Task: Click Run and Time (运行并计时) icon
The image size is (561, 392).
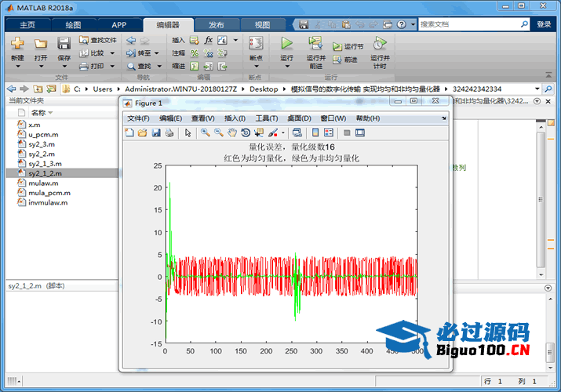Action: (x=380, y=43)
